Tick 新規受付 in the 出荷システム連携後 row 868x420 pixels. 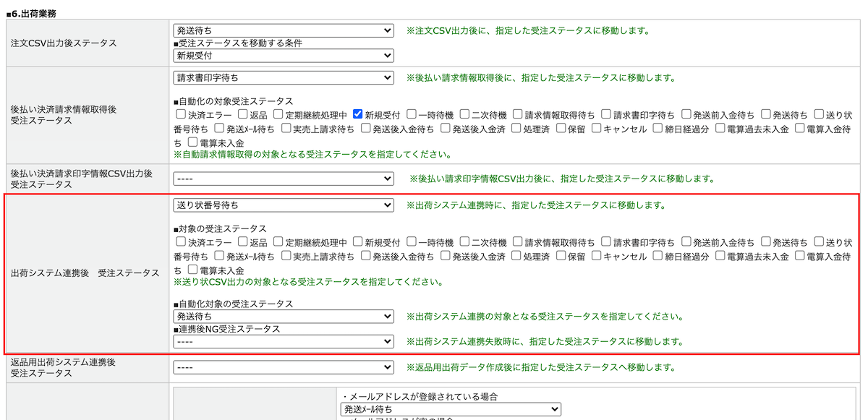[358, 241]
